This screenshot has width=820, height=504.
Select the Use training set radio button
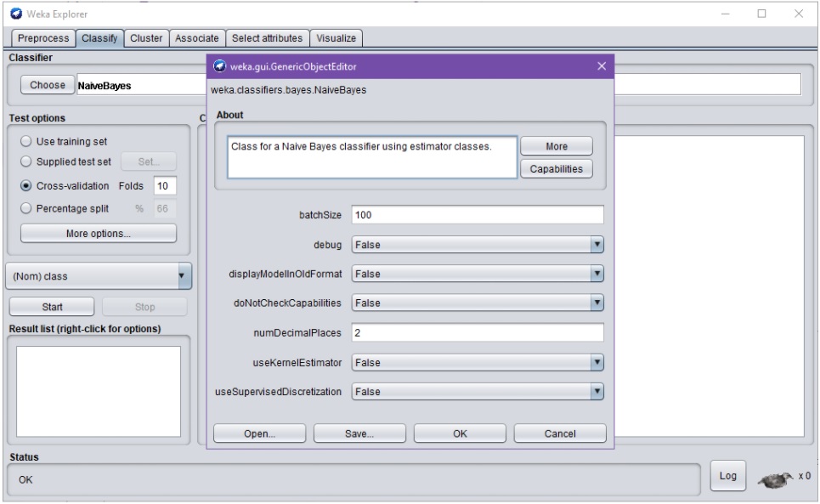pyautogui.click(x=25, y=141)
